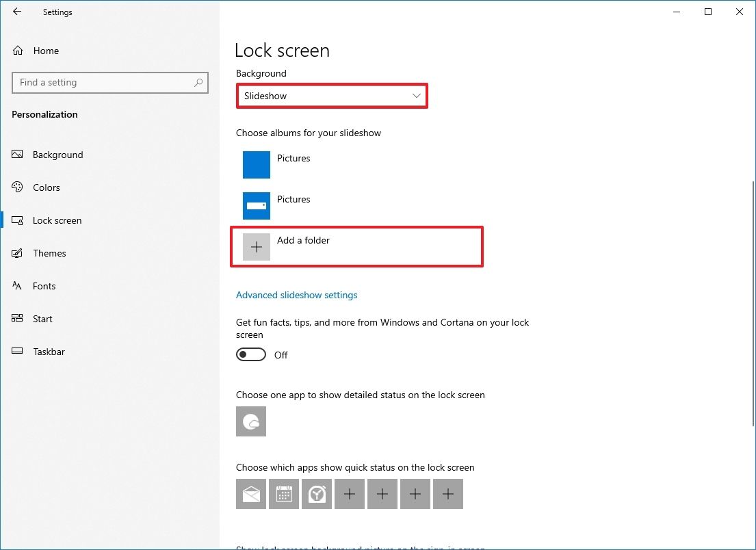
Task: Select the Colors settings icon
Action: [x=46, y=187]
